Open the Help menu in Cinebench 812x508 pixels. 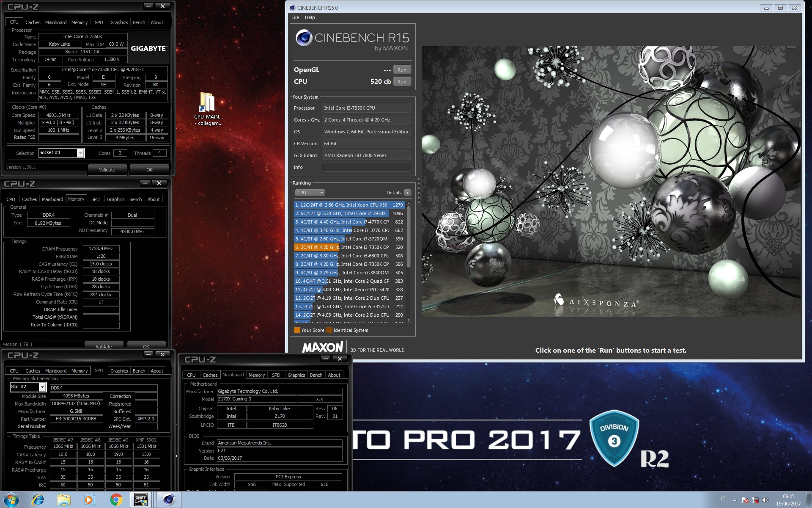tap(310, 17)
